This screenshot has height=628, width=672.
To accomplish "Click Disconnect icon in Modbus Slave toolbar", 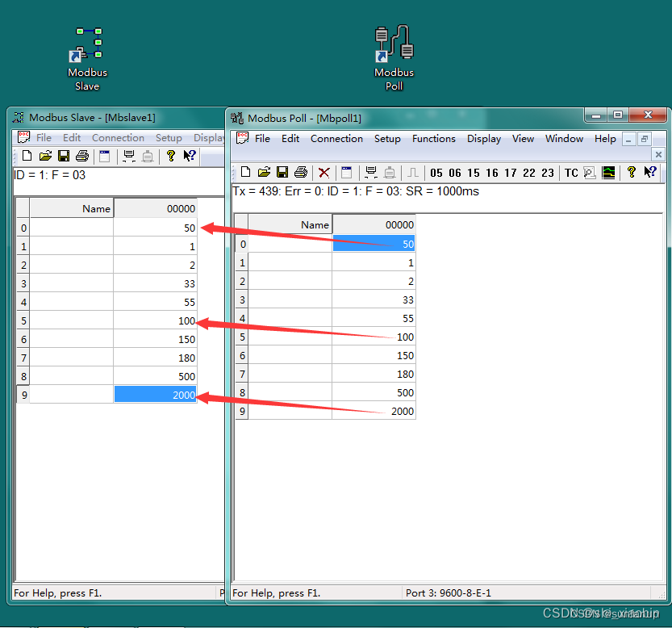I will (x=148, y=156).
